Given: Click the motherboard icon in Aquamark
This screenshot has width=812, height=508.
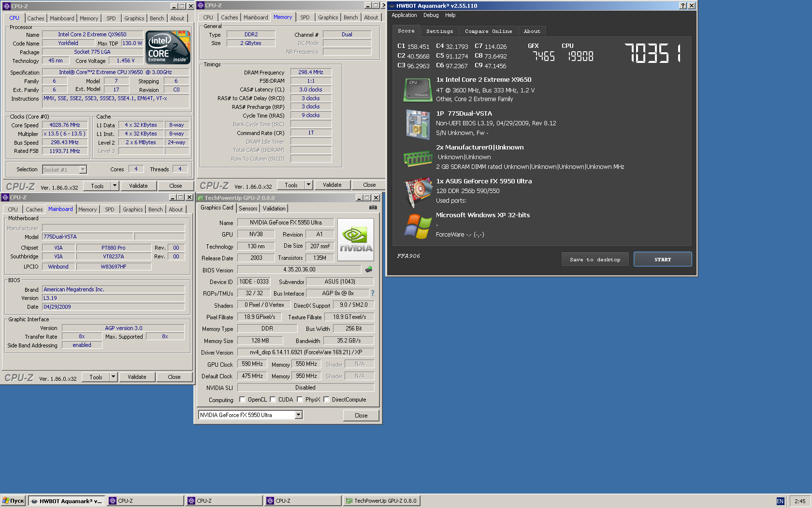Looking at the screenshot, I should point(418,124).
